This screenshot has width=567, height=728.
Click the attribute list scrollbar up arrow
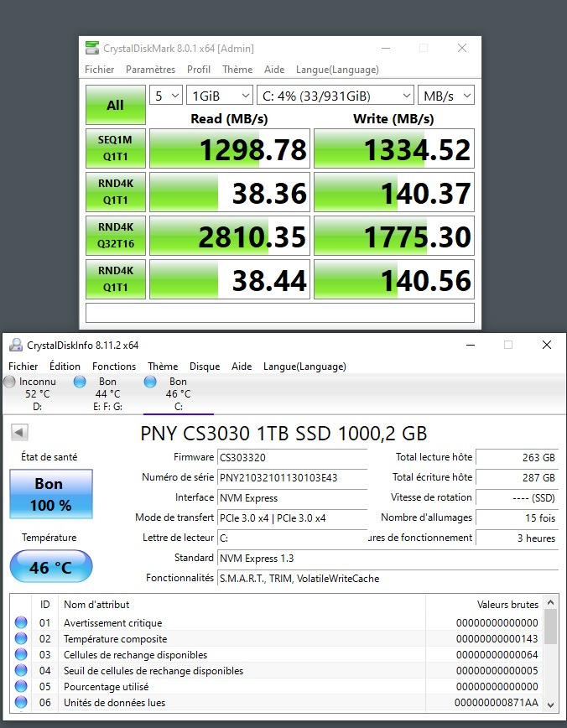(x=551, y=603)
